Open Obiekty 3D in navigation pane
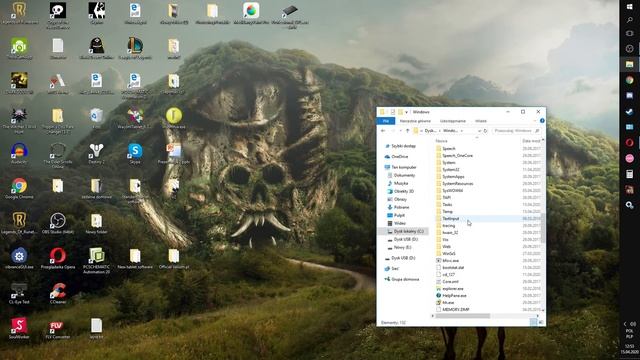This screenshot has width=640, height=360. (x=403, y=191)
